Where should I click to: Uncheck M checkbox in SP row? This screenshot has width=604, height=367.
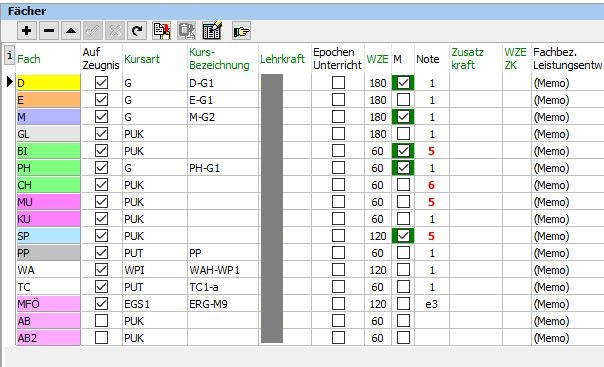coord(403,236)
